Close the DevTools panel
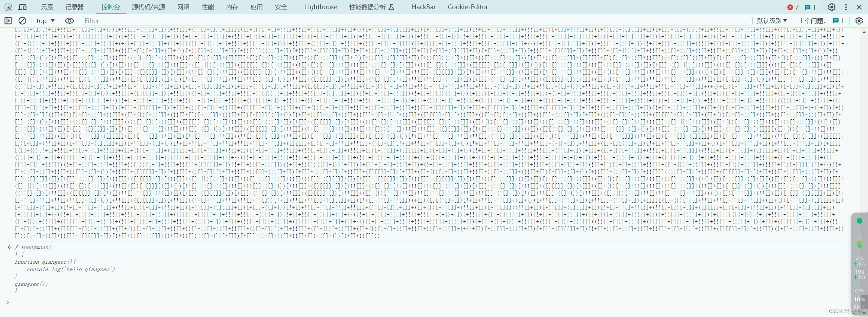Screen dimensions: 868x317 pos(859,7)
